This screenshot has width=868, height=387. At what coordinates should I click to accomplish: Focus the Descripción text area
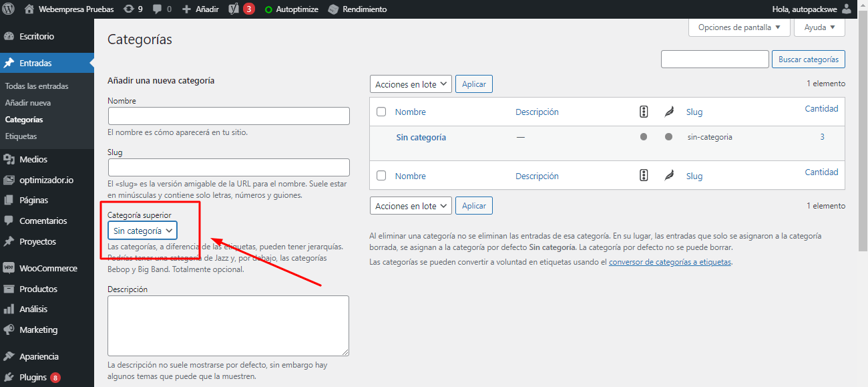[228, 326]
